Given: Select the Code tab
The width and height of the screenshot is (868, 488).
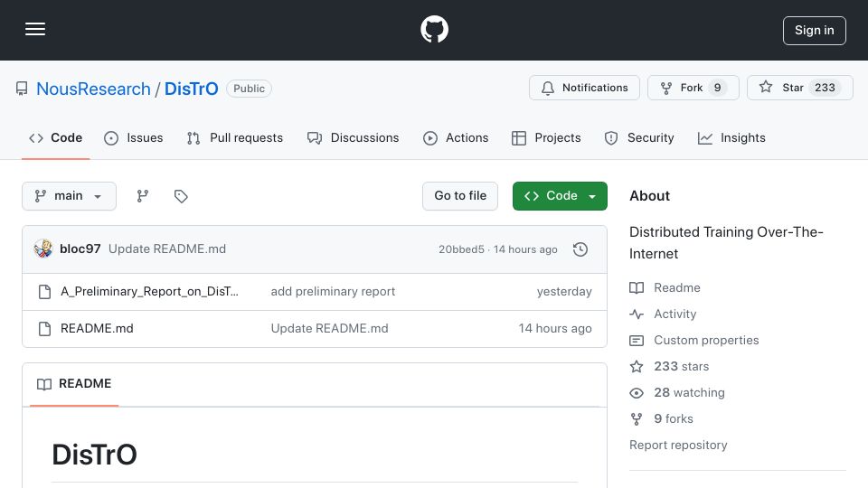Looking at the screenshot, I should click(56, 137).
